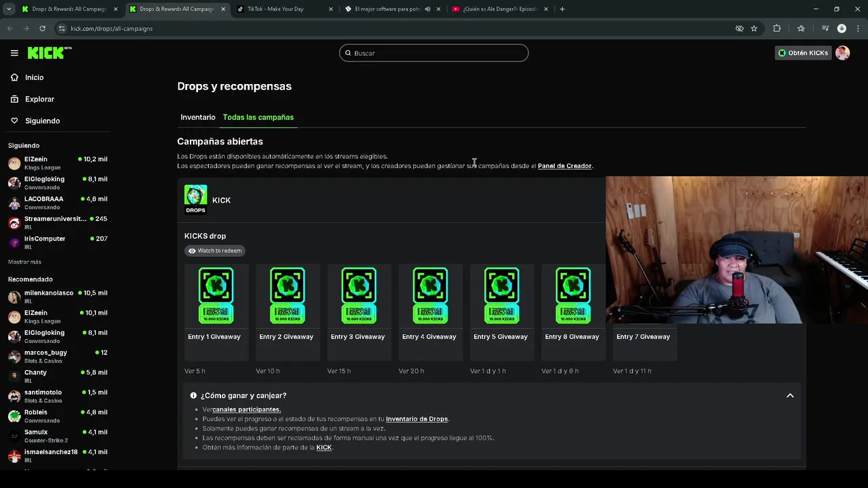Reload the current page
This screenshot has width=868, height=488.
point(42,28)
